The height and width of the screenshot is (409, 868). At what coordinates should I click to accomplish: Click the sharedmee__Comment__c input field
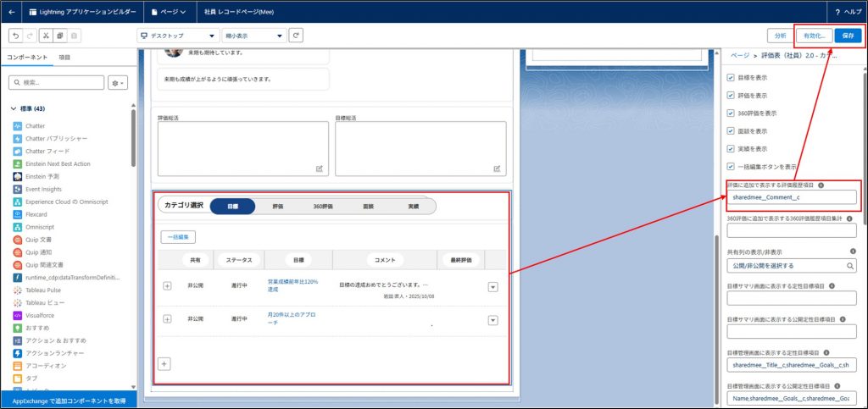pyautogui.click(x=792, y=197)
